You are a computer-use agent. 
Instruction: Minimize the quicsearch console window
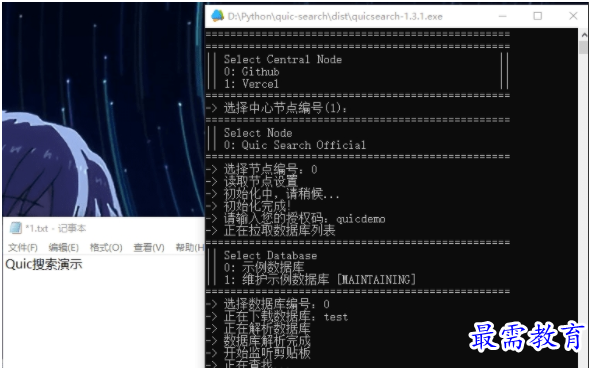click(502, 16)
